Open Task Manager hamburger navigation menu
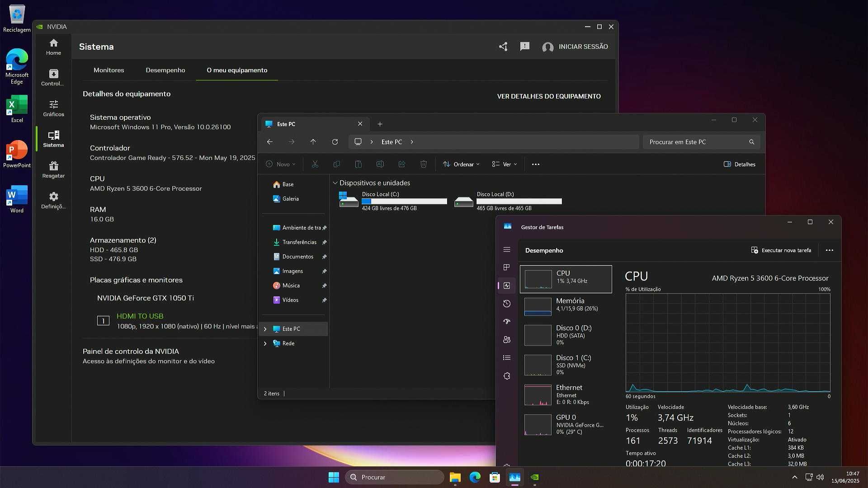 (507, 249)
